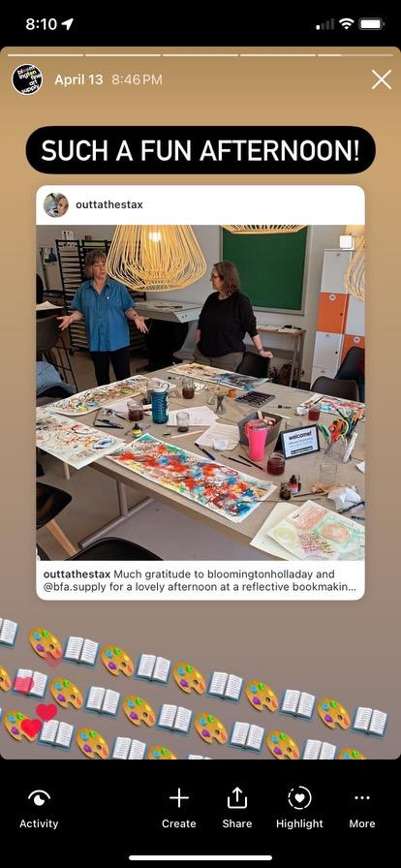
Task: Open the Share upload icon
Action: (x=237, y=797)
